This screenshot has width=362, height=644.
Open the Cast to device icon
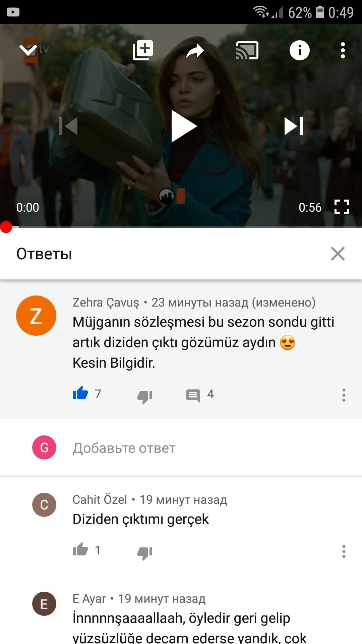click(247, 50)
